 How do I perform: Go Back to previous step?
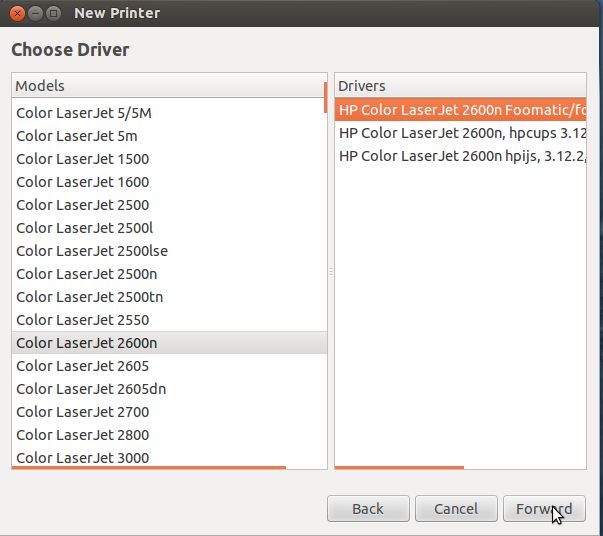click(368, 509)
